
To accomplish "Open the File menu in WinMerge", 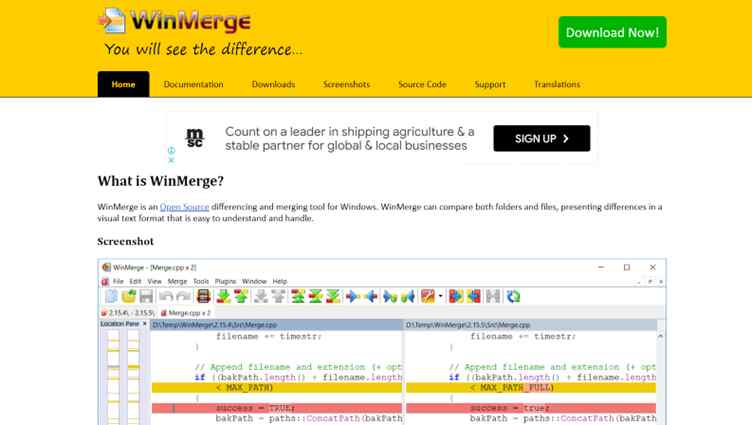I will click(118, 281).
